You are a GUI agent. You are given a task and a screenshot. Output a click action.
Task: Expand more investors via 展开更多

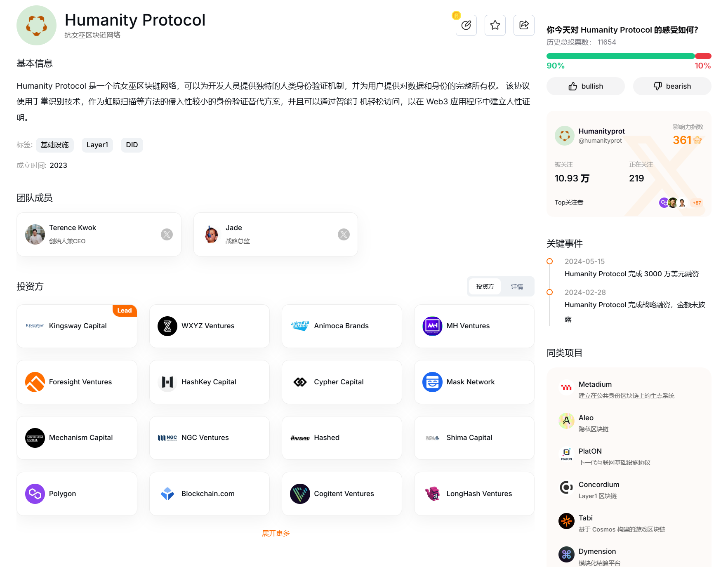276,533
